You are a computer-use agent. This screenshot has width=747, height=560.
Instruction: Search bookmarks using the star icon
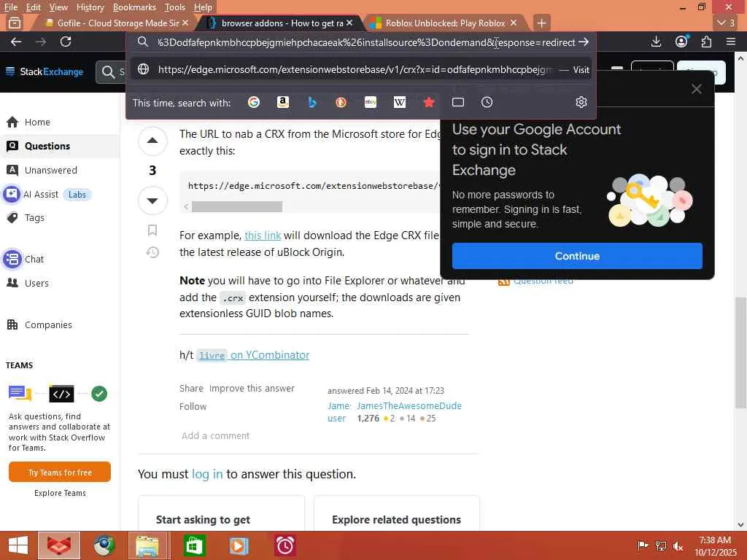pyautogui.click(x=429, y=102)
